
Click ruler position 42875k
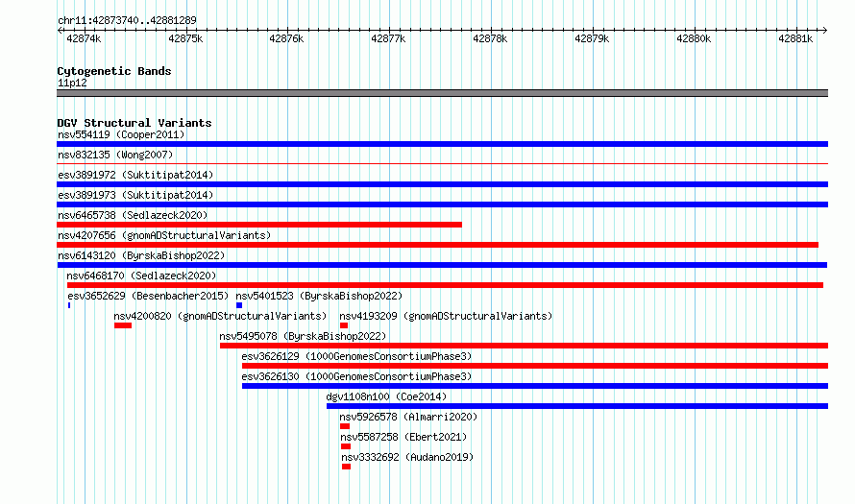pyautogui.click(x=185, y=38)
